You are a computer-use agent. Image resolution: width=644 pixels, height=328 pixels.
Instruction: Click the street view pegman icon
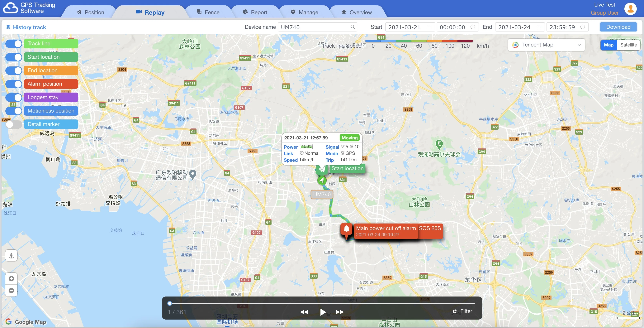[11, 255]
